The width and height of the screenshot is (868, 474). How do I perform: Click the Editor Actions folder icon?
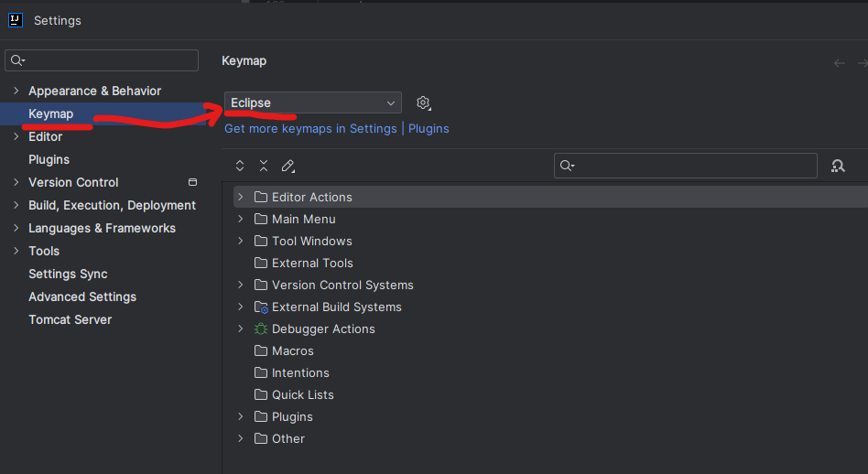[x=261, y=197]
